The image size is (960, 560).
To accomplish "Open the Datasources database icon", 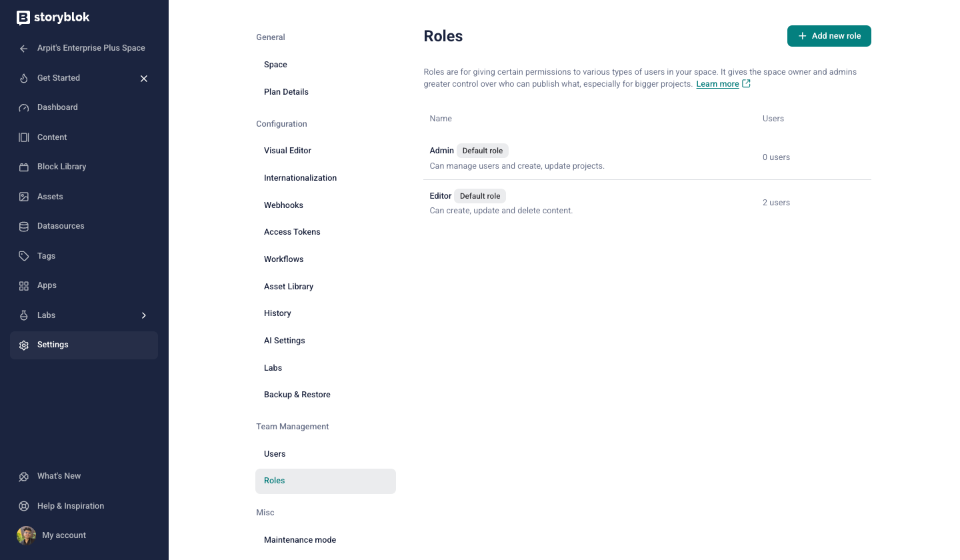I will click(24, 227).
